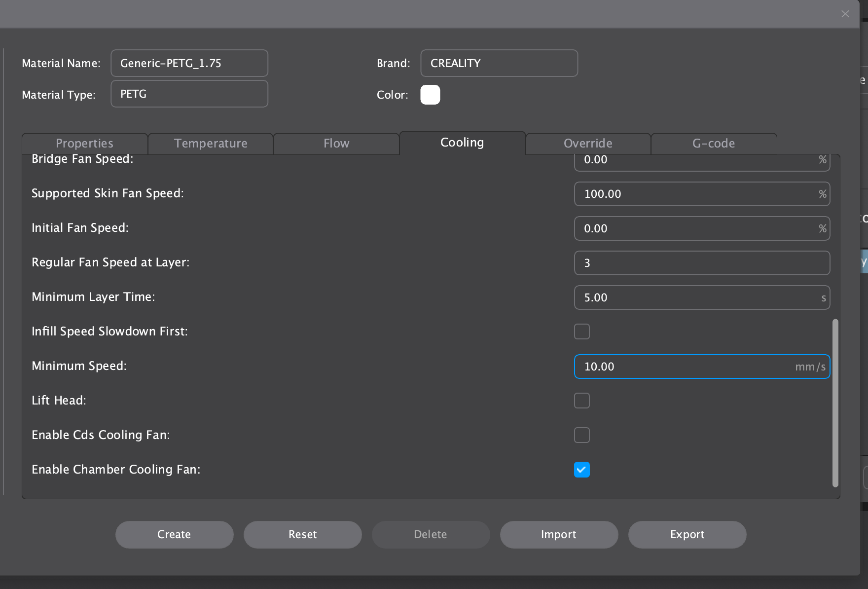The width and height of the screenshot is (868, 589).
Task: Reset material settings with Reset button
Action: (303, 535)
